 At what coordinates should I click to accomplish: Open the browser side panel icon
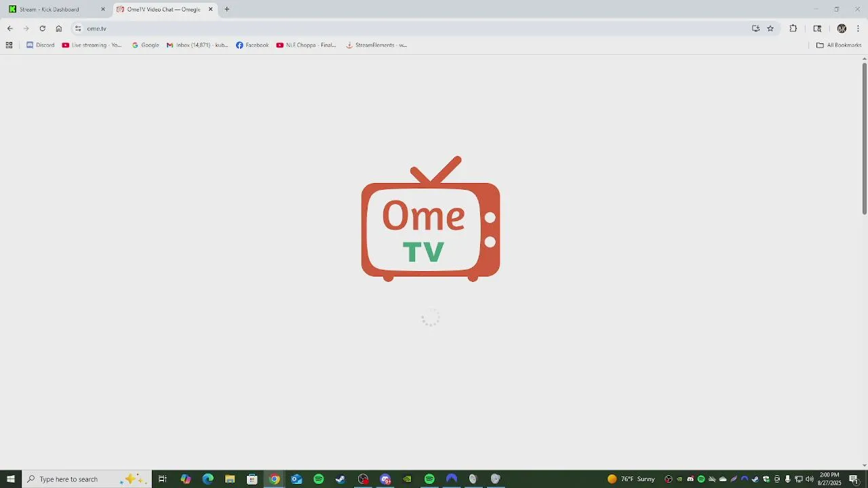pyautogui.click(x=817, y=28)
